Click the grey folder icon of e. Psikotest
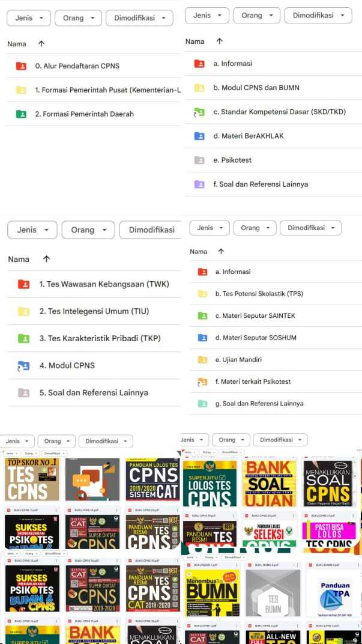The image size is (362, 644). [199, 160]
